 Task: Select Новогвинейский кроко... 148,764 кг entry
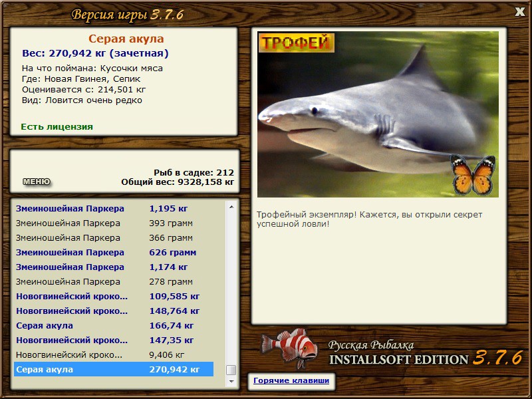(x=114, y=311)
